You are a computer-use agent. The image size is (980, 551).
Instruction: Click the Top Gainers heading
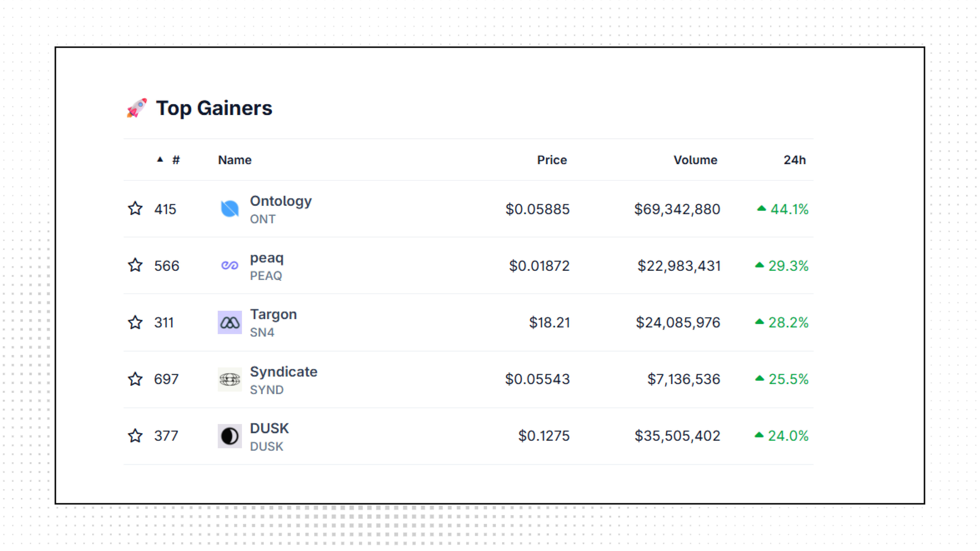click(214, 108)
